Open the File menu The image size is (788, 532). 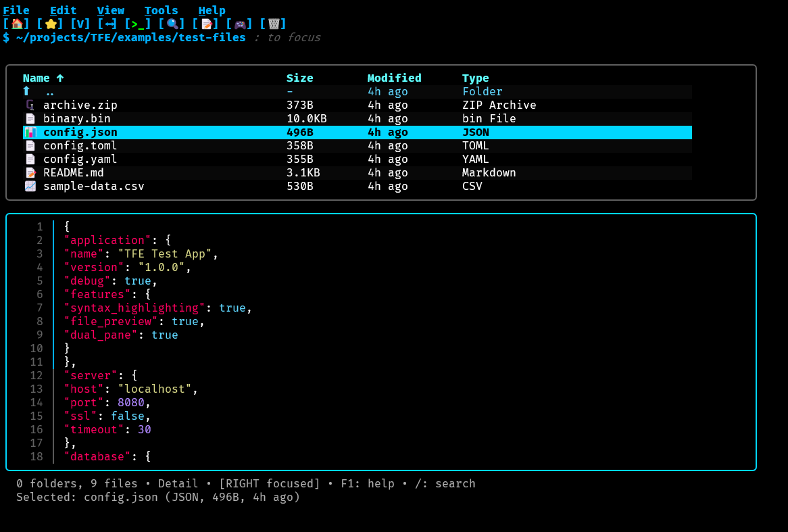coord(15,10)
